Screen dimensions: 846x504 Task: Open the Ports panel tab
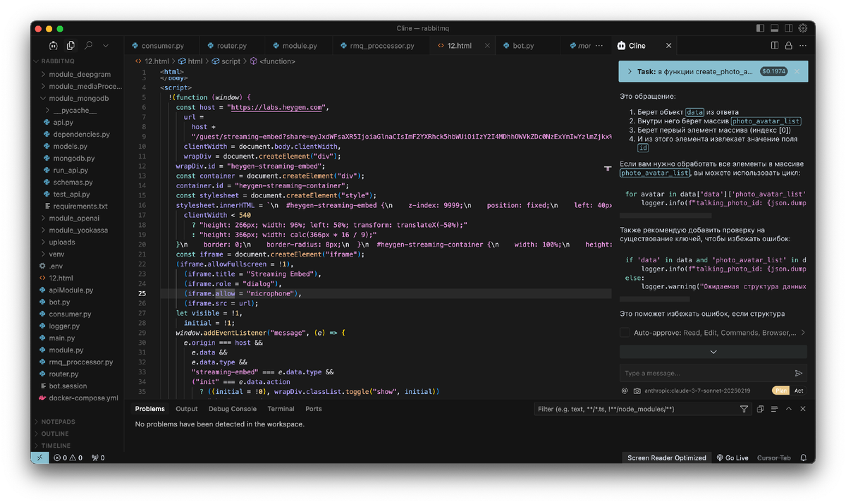click(314, 409)
